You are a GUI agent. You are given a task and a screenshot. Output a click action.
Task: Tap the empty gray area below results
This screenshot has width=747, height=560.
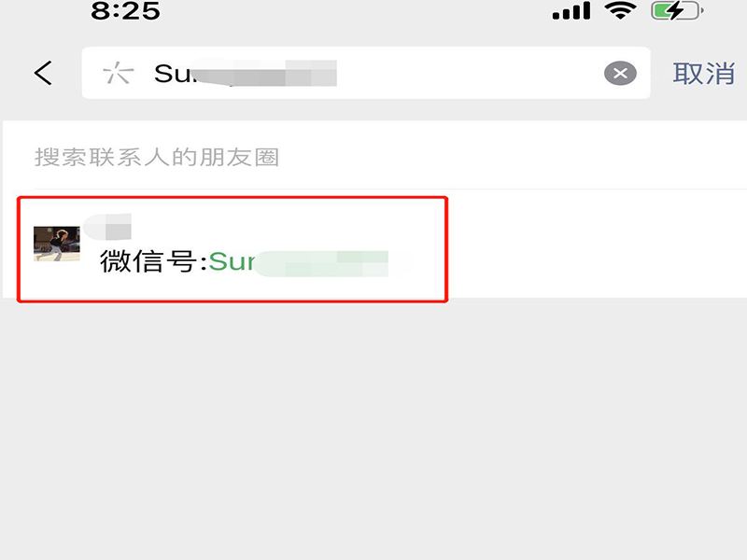373,428
